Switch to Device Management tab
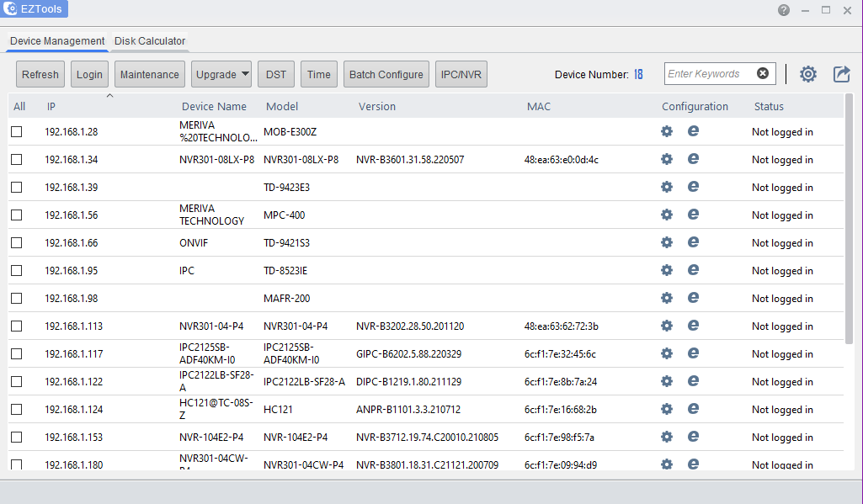 tap(57, 40)
